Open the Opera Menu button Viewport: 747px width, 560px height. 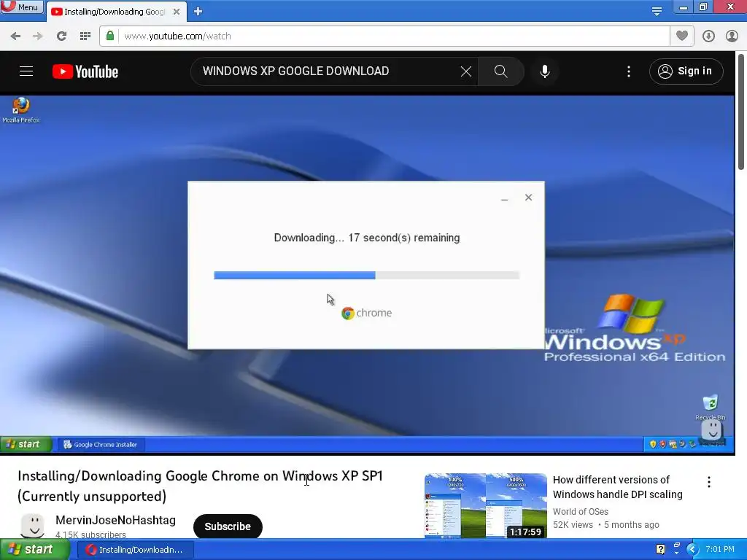pos(21,7)
